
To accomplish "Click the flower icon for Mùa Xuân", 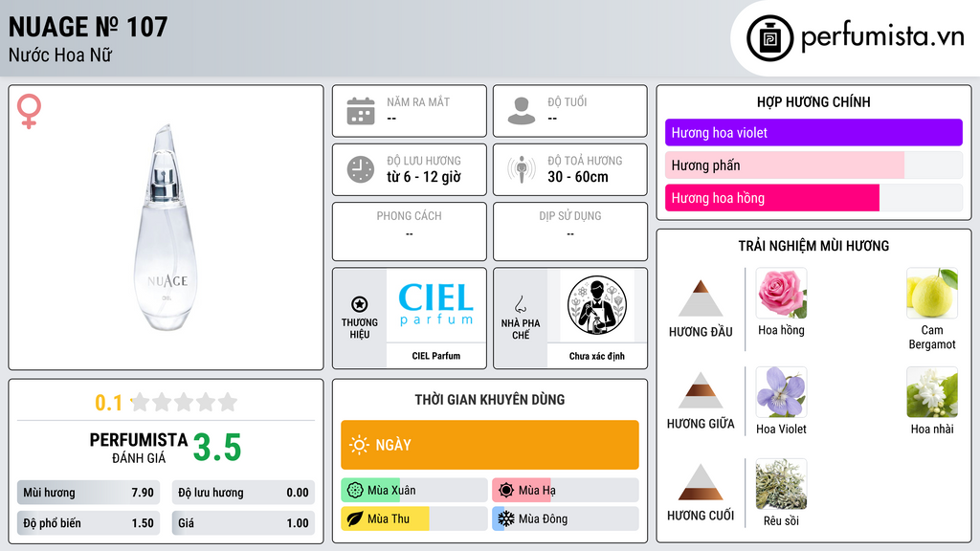I will [x=355, y=491].
